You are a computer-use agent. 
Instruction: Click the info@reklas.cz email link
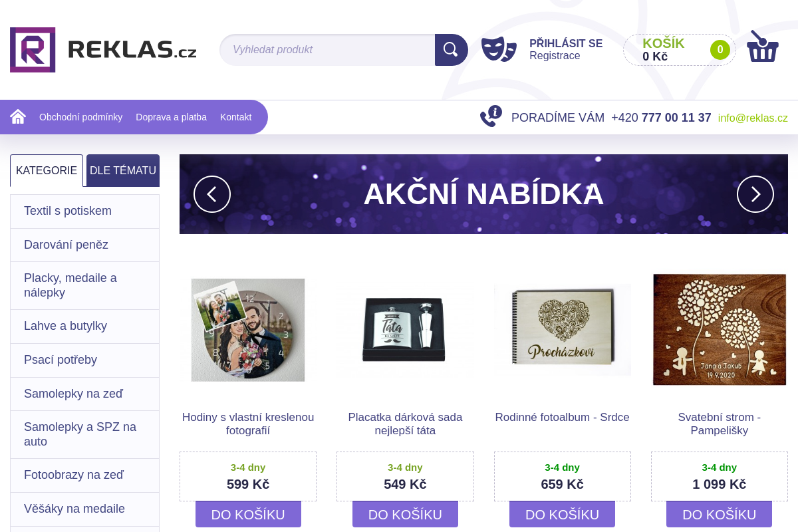coord(753,118)
